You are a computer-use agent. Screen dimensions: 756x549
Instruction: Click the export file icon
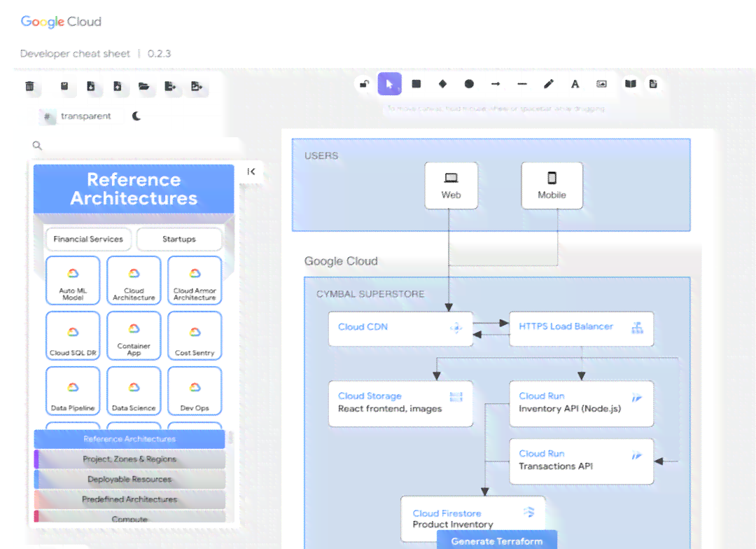[170, 86]
